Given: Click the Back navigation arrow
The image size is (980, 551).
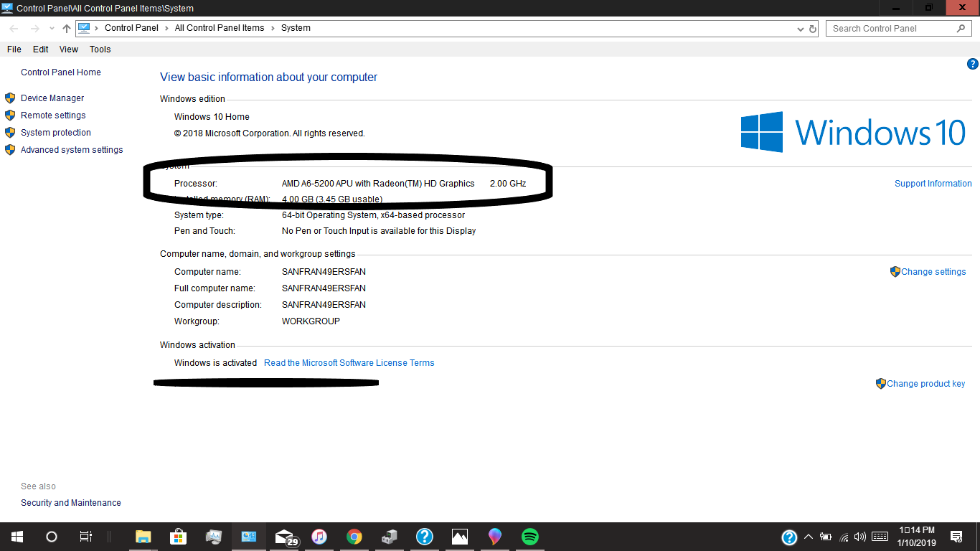Looking at the screenshot, I should 14,29.
